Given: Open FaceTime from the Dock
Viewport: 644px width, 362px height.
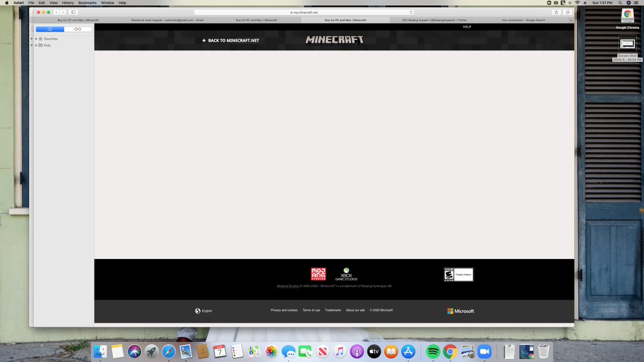Looking at the screenshot, I should click(x=305, y=351).
